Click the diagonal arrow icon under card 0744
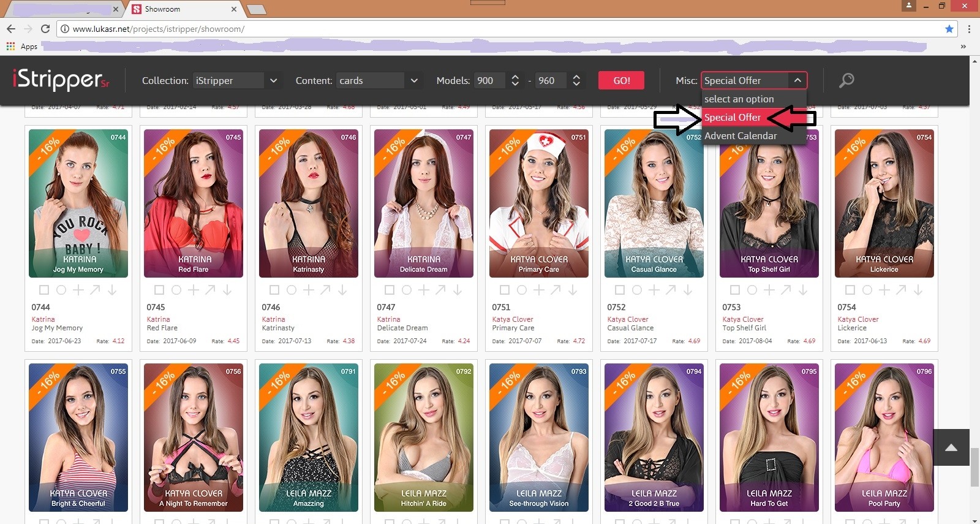 [95, 290]
